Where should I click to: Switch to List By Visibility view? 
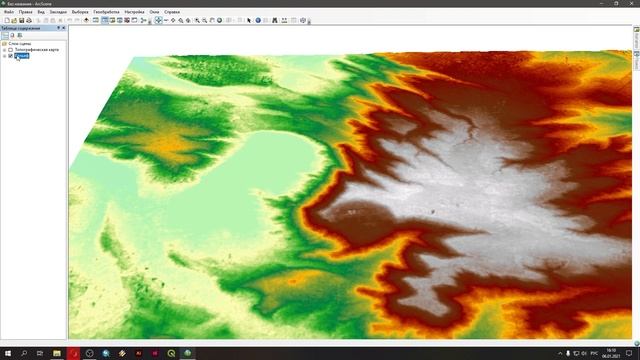[x=20, y=36]
